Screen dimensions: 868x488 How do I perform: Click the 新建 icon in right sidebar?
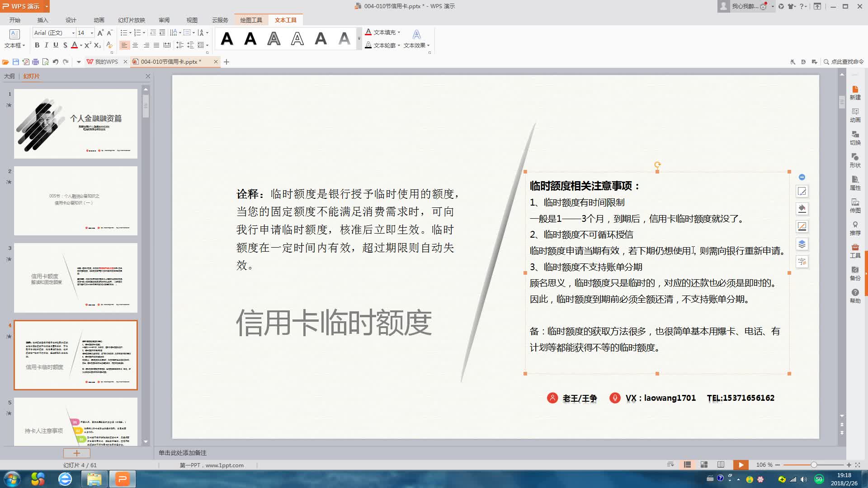point(855,92)
